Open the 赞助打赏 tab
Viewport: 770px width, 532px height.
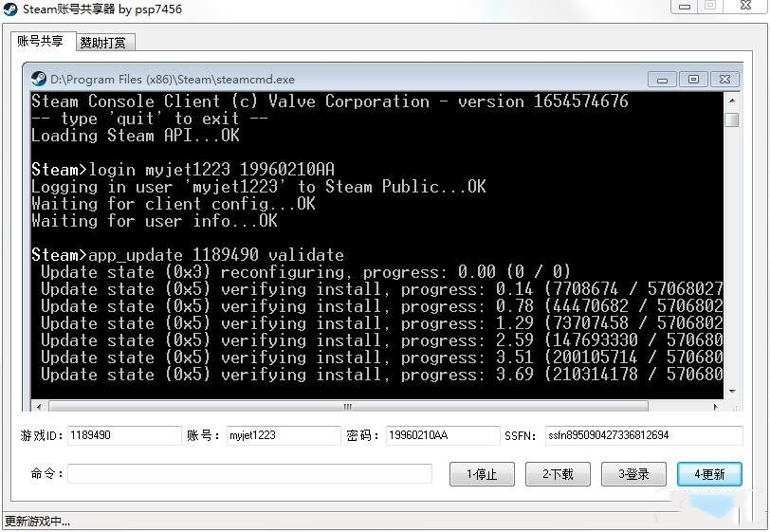(x=103, y=43)
